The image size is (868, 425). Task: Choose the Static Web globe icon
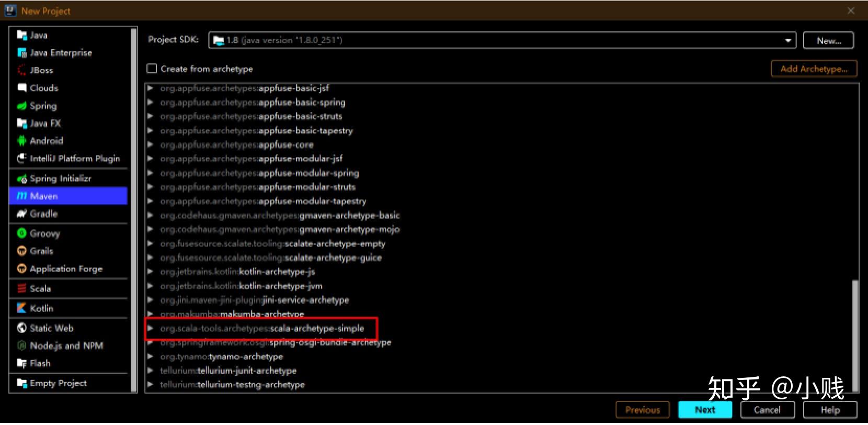tap(21, 328)
